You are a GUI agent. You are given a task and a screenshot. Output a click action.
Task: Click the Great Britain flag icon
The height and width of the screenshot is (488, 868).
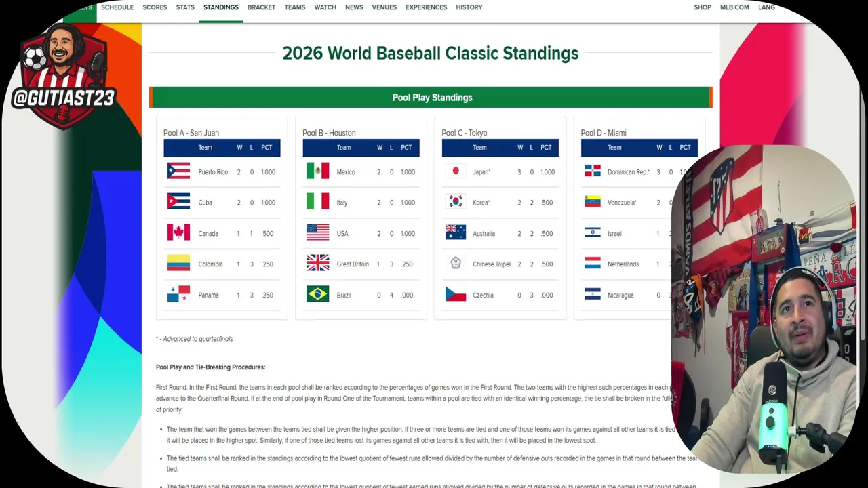(x=317, y=263)
